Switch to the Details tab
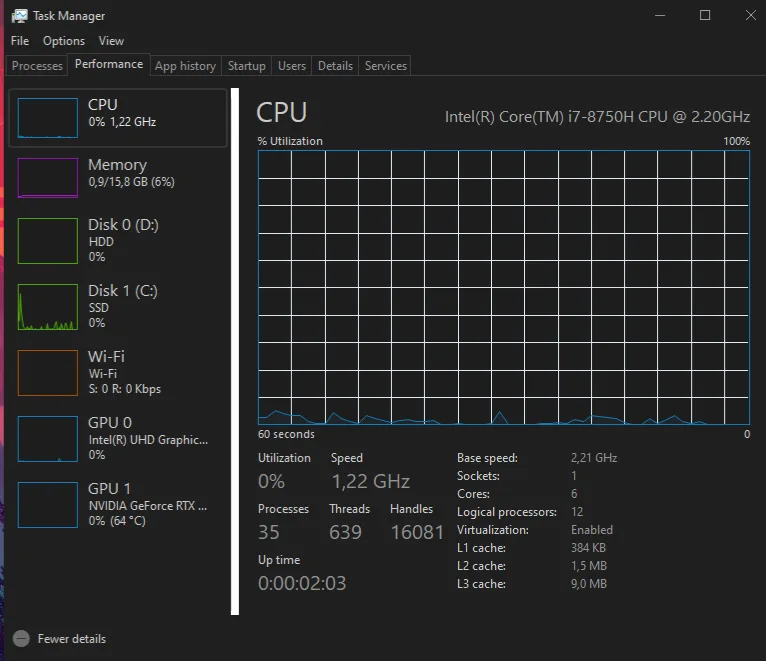766x661 pixels. click(x=335, y=65)
